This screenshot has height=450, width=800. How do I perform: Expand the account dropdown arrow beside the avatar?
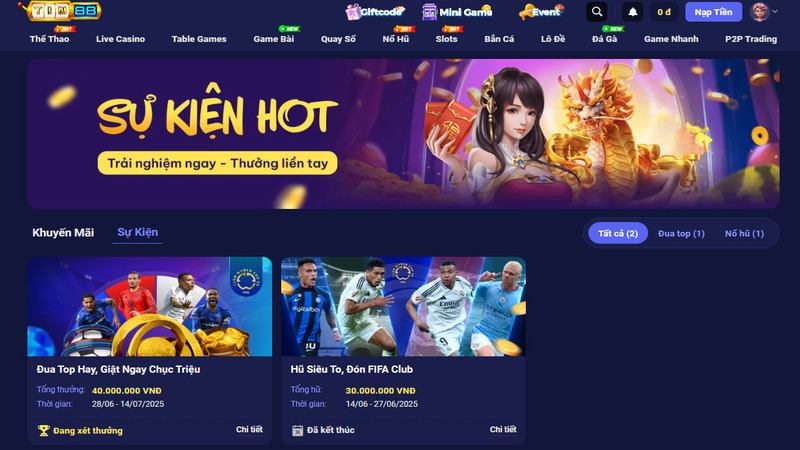pyautogui.click(x=775, y=11)
